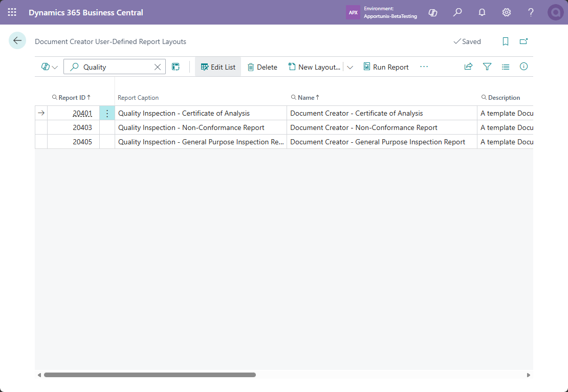
Task: Open the user account avatar
Action: (x=555, y=12)
